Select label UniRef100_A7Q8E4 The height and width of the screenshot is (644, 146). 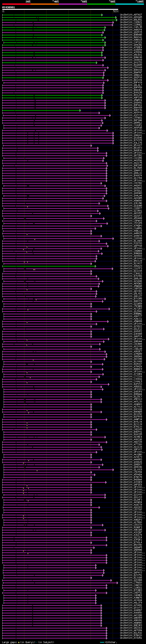pyautogui.click(x=131, y=48)
